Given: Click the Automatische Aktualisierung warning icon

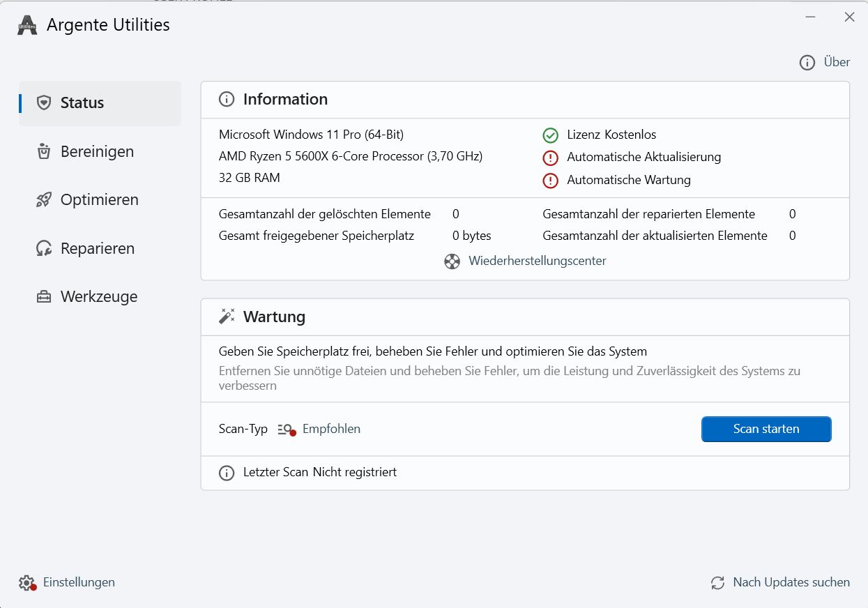Looking at the screenshot, I should 551,158.
